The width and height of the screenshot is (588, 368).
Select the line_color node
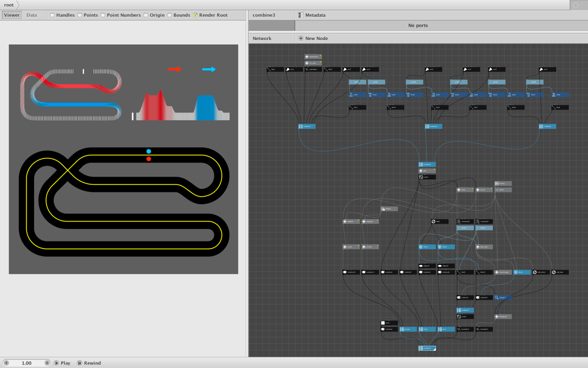tap(484, 247)
